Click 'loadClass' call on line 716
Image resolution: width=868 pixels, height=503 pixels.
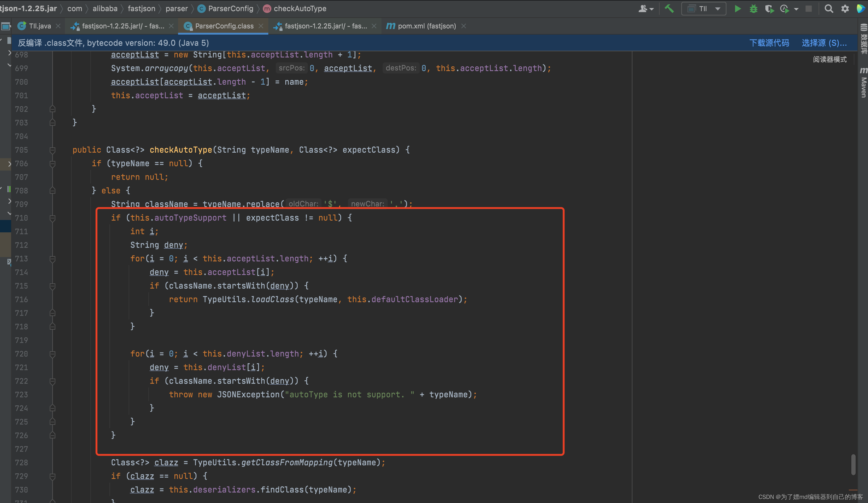(272, 299)
